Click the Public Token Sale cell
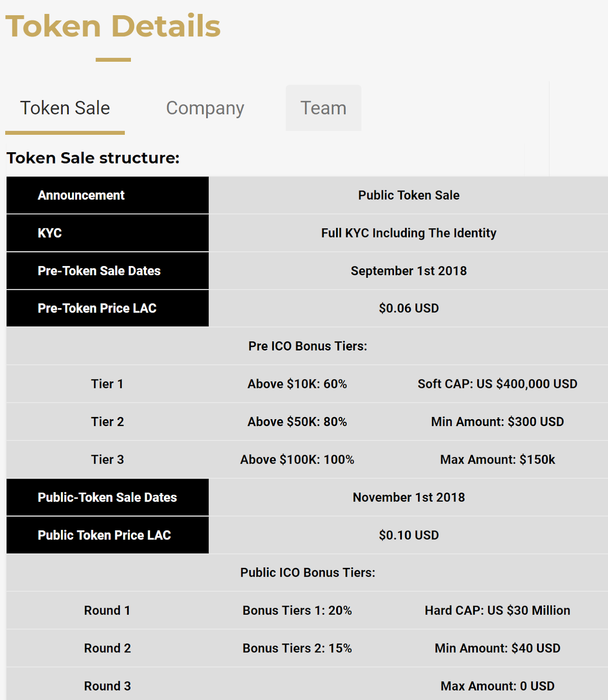This screenshot has width=608, height=700. tap(408, 195)
